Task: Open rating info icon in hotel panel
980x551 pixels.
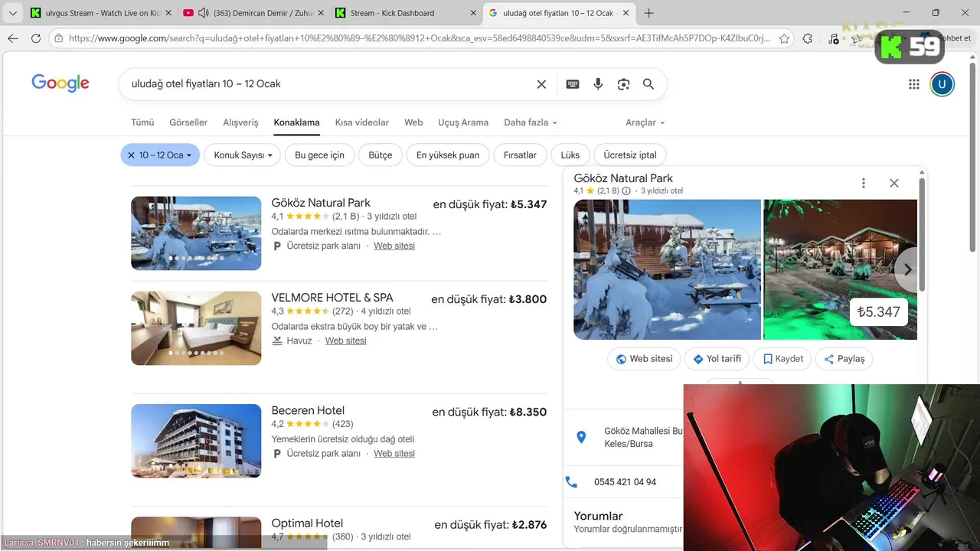Action: (626, 191)
